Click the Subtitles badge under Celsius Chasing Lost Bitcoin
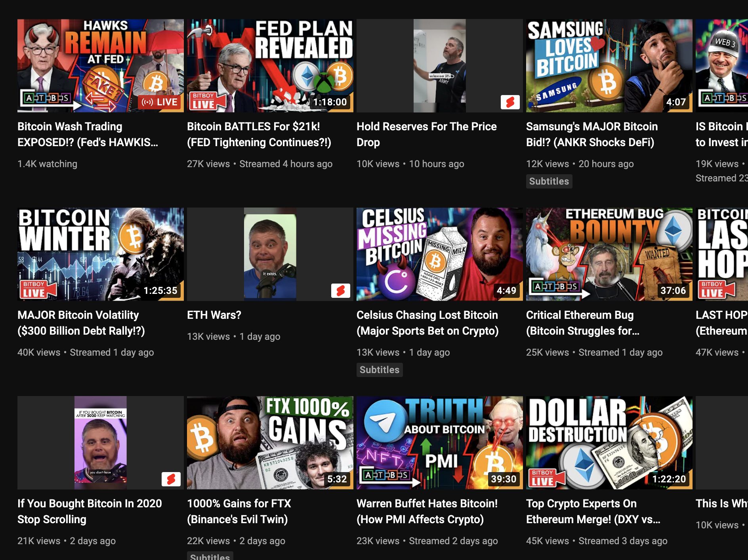The height and width of the screenshot is (560, 748). click(x=379, y=370)
